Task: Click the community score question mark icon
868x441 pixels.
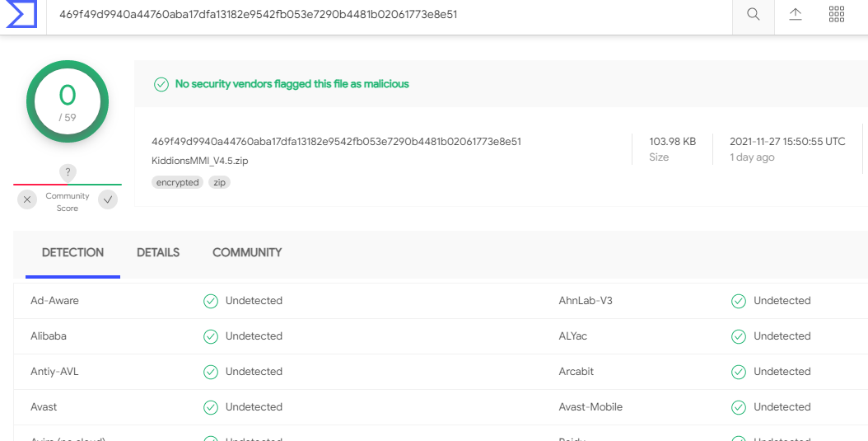Action: click(x=68, y=172)
